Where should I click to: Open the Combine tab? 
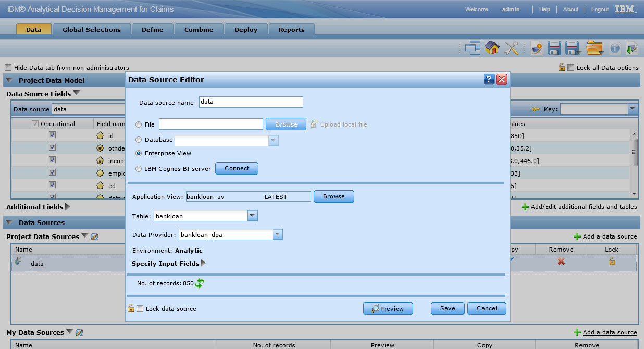(199, 29)
